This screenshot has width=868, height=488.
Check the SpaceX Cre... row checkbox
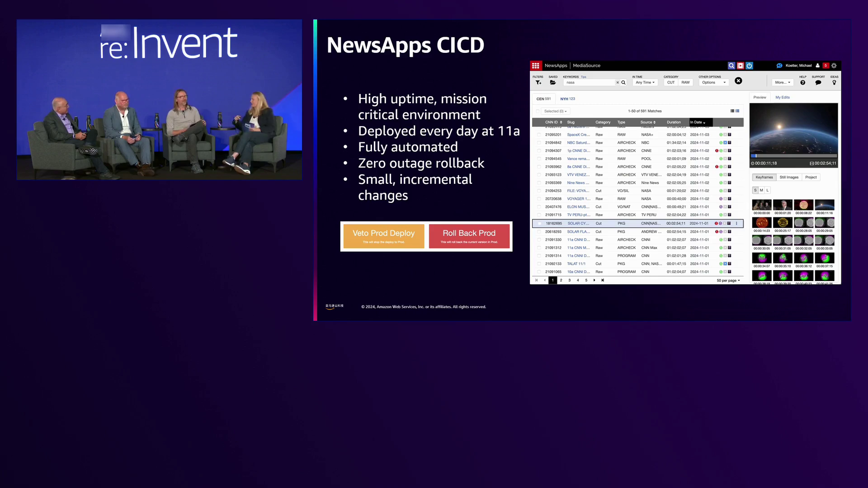point(538,135)
